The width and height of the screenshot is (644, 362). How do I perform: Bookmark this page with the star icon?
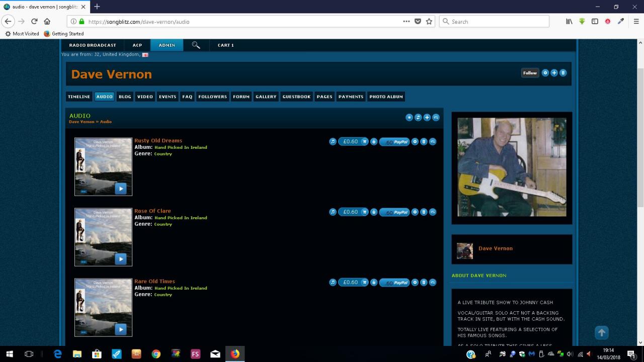tap(429, 22)
